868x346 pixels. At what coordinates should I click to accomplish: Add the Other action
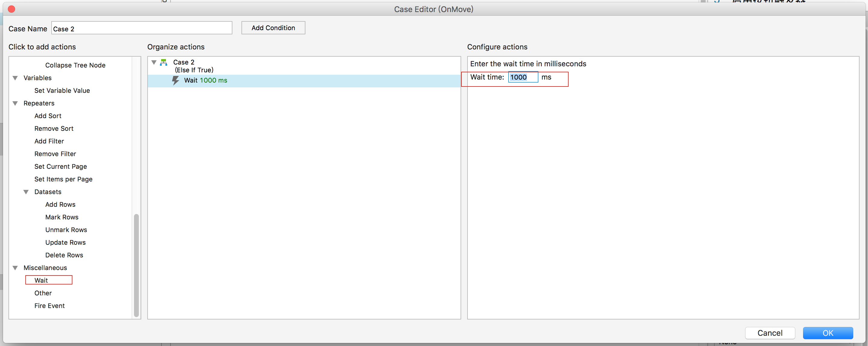43,293
